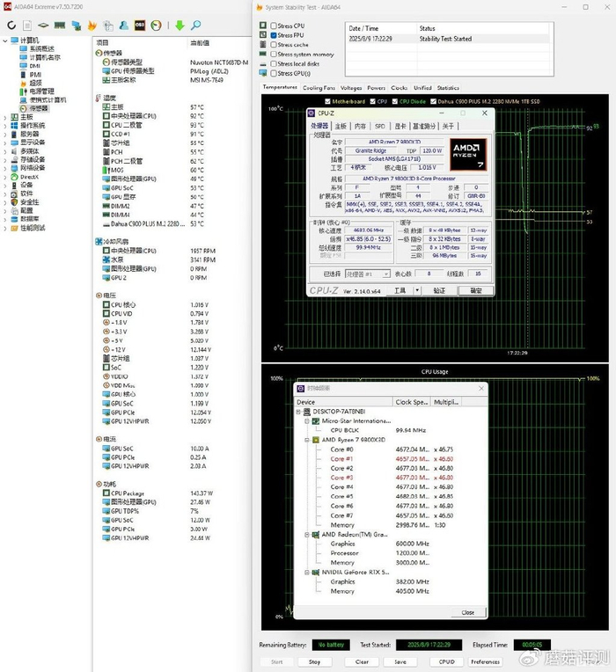Switch to the Voltages tab
This screenshot has height=672, width=616.
(351, 88)
